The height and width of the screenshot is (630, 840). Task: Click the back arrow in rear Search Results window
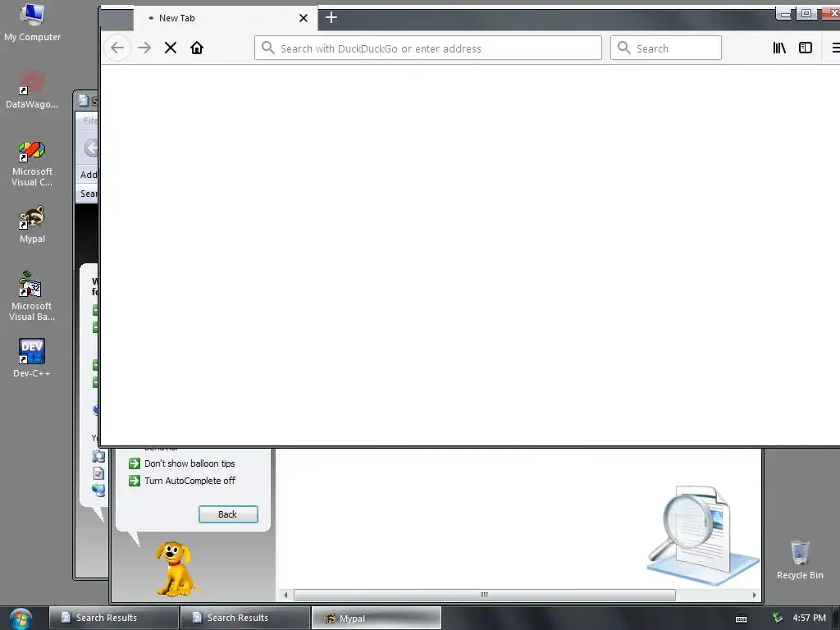coord(91,148)
